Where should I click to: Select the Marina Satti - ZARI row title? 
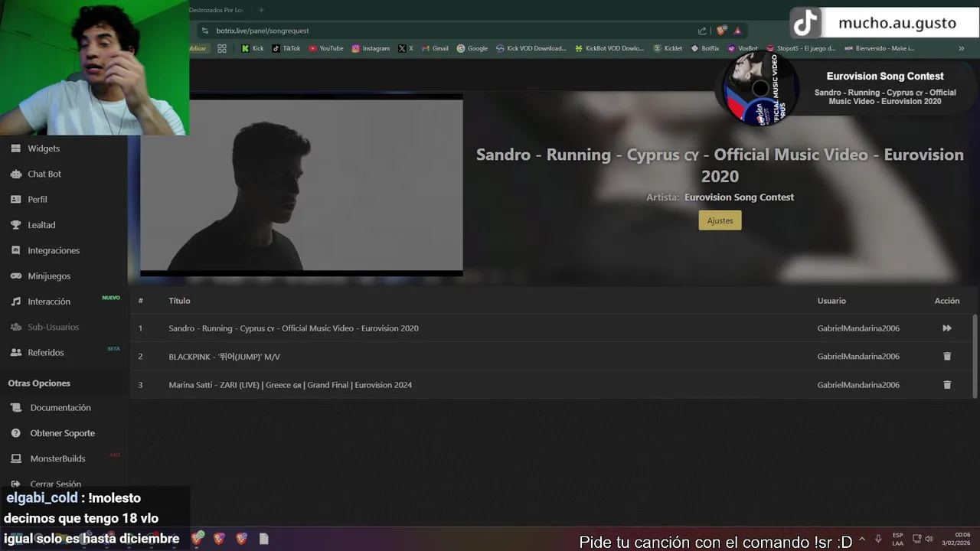tap(290, 385)
